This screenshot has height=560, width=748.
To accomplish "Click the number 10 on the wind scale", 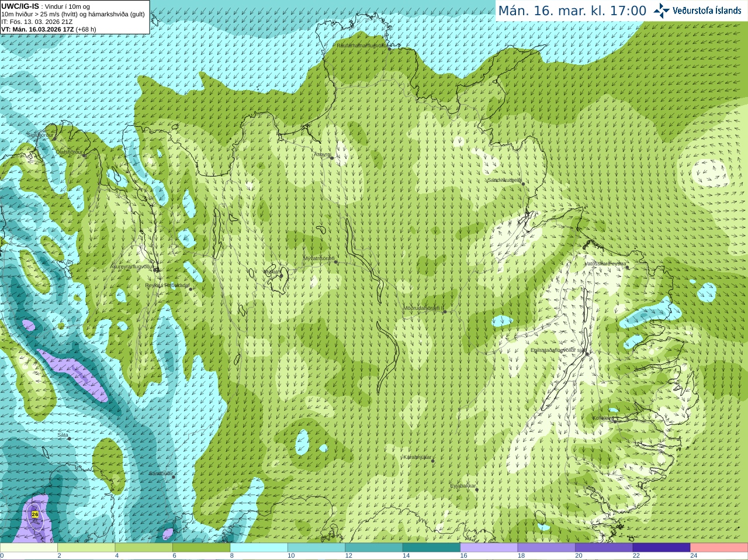I will click(x=290, y=556).
